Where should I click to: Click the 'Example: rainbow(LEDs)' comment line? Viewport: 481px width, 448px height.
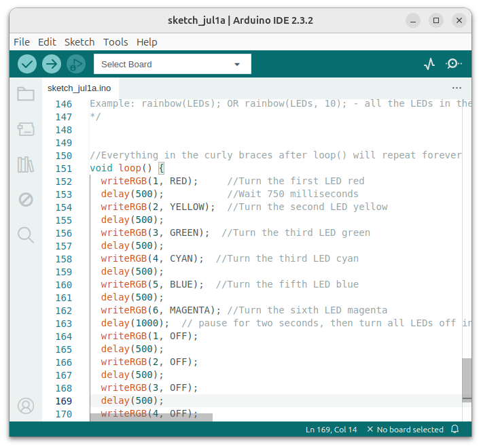point(281,104)
